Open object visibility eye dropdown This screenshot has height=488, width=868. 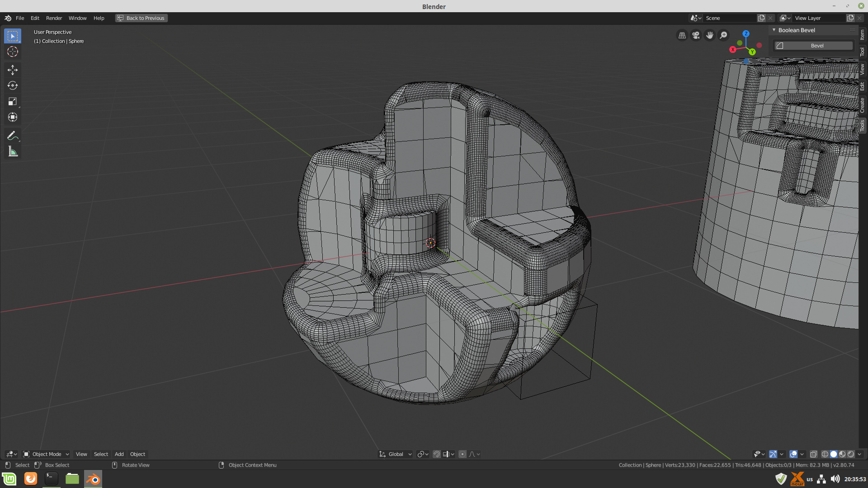click(x=759, y=454)
